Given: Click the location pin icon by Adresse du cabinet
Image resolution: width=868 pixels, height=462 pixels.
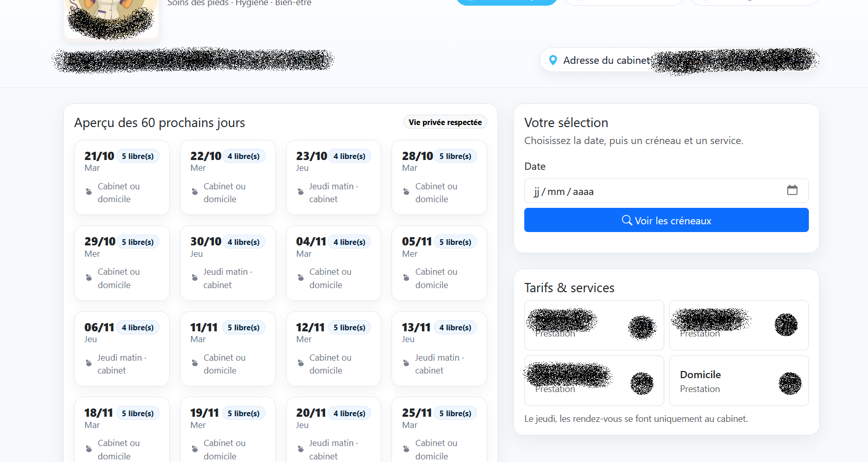Looking at the screenshot, I should (x=553, y=60).
